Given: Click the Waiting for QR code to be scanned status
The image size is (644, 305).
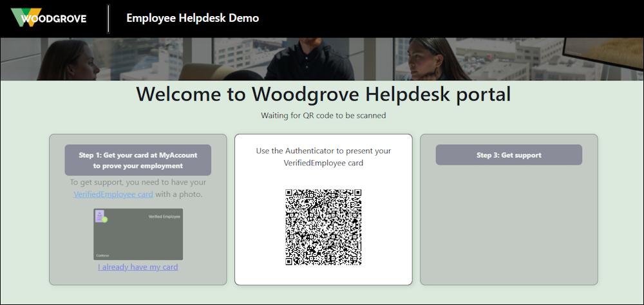Looking at the screenshot, I should (x=323, y=116).
